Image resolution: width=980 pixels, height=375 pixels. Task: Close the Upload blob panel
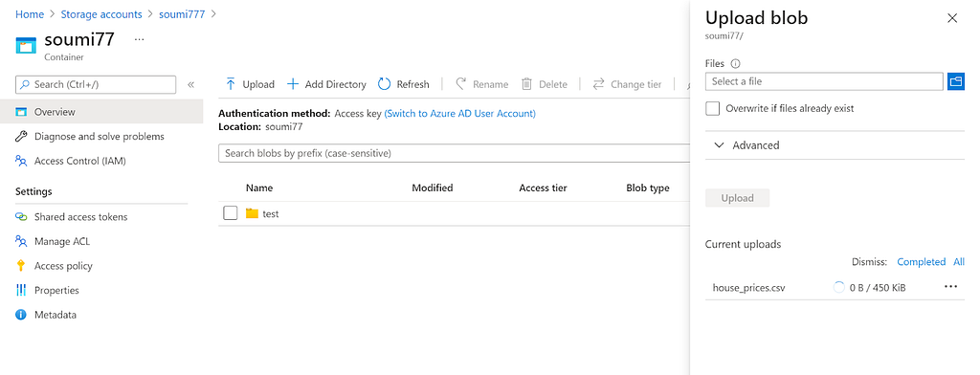[952, 18]
